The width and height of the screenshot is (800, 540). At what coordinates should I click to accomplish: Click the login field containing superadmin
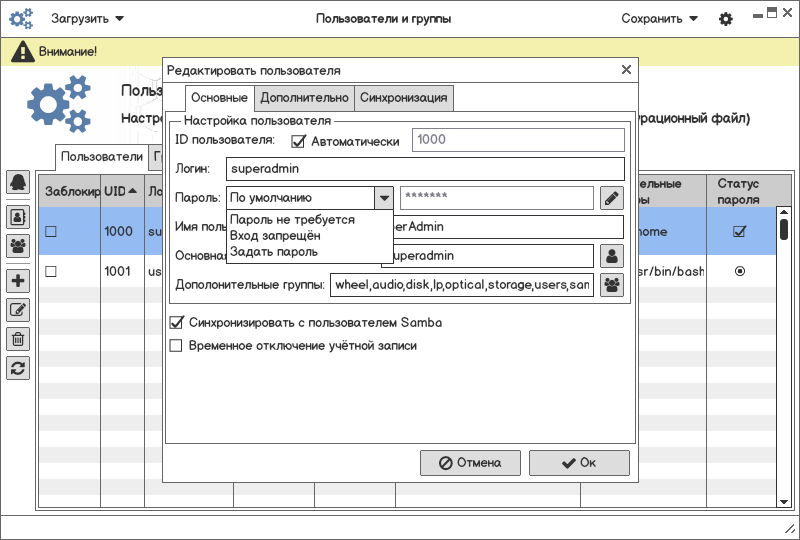[x=426, y=169]
